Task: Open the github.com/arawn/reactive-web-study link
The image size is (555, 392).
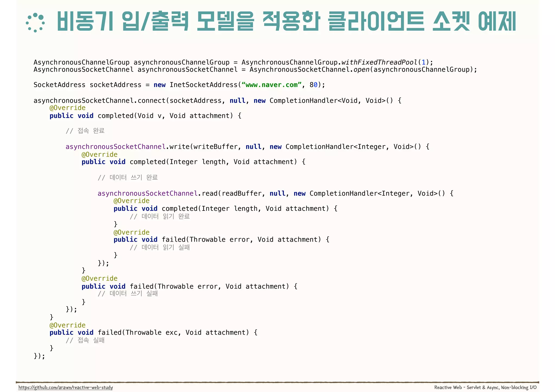Action: [66, 387]
